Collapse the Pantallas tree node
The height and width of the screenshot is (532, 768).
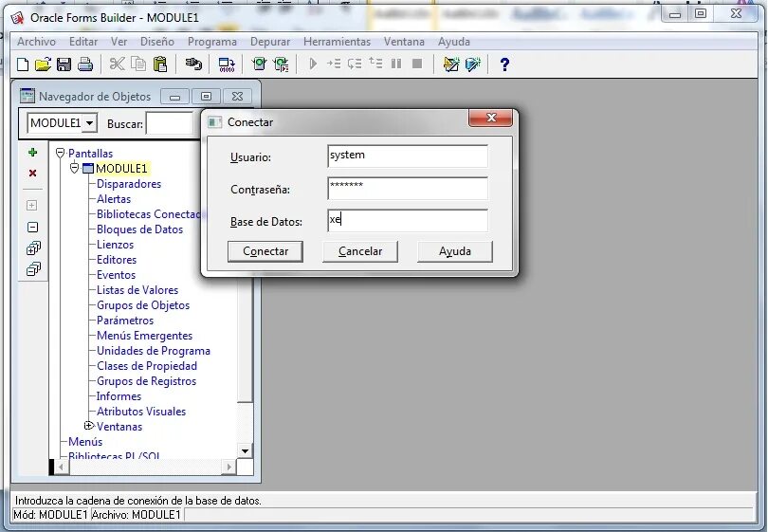[x=61, y=154]
